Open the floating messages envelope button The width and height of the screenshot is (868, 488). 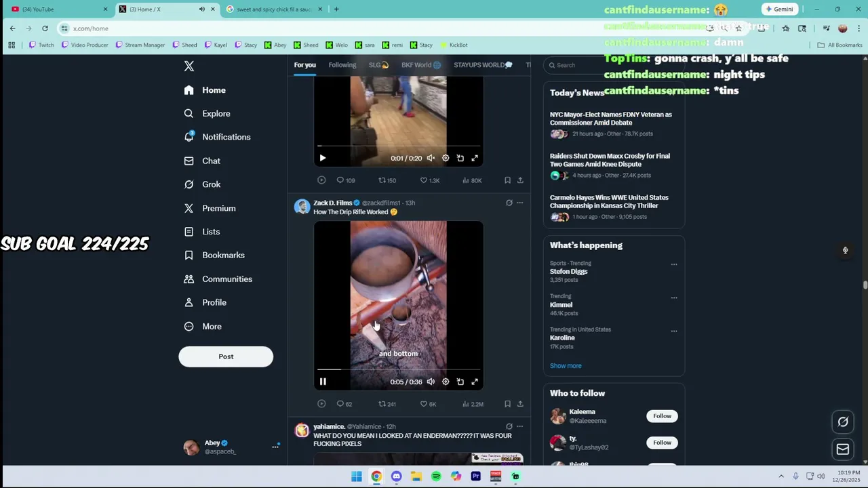click(x=843, y=449)
